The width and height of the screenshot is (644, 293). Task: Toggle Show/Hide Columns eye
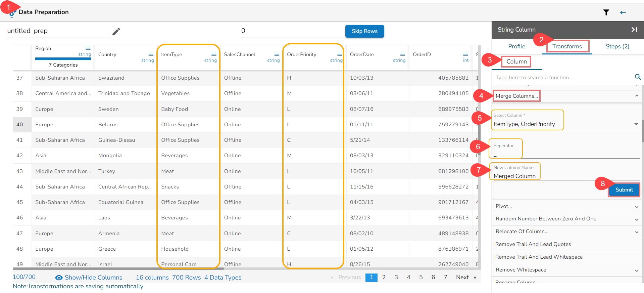(x=59, y=278)
